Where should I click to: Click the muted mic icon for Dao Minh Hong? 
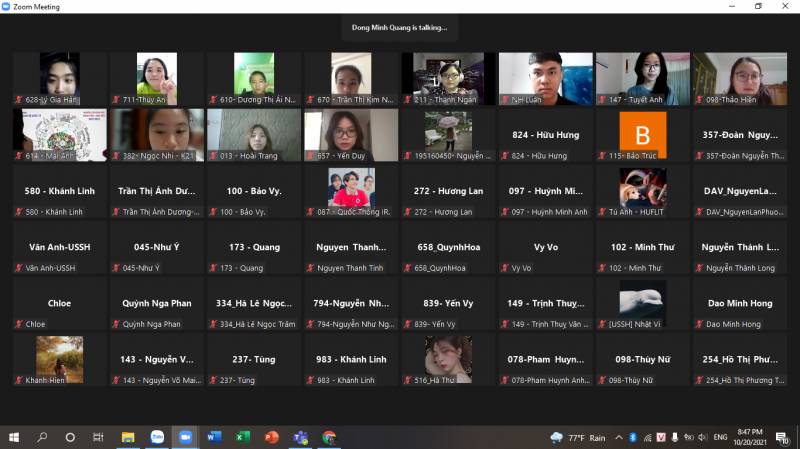(698, 324)
